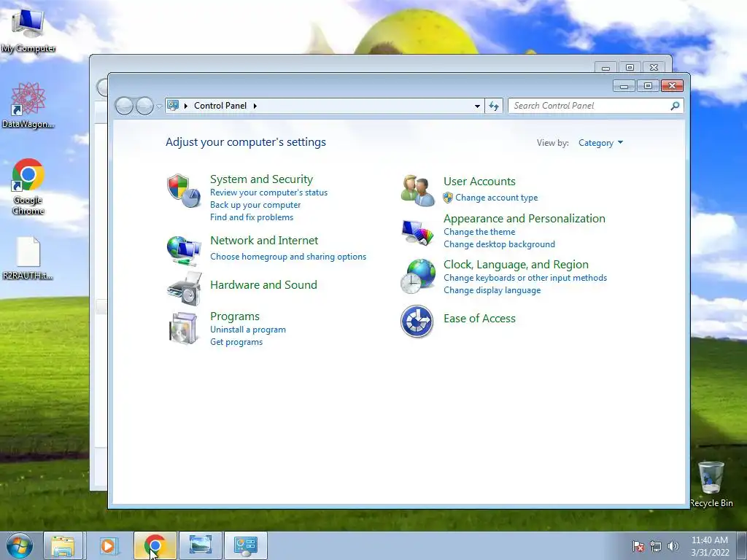The width and height of the screenshot is (747, 560).
Task: Open the Programs category heading
Action: pyautogui.click(x=235, y=316)
